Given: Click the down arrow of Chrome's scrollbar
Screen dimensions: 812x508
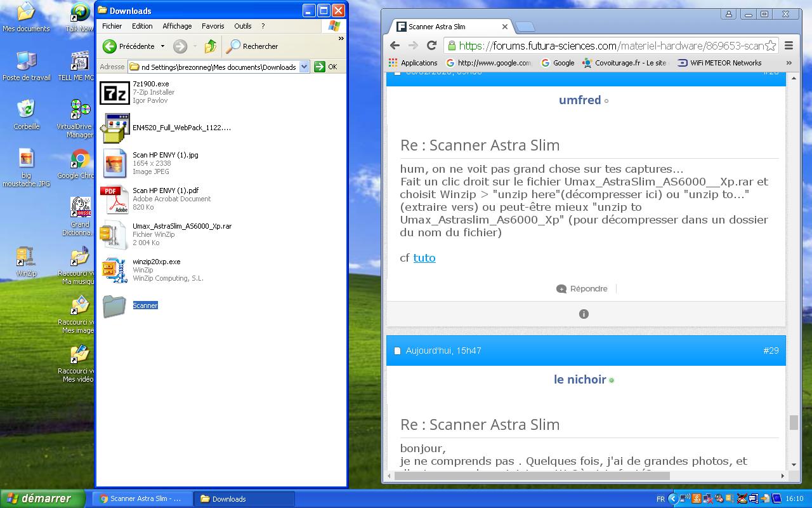Looking at the screenshot, I should point(794,465).
